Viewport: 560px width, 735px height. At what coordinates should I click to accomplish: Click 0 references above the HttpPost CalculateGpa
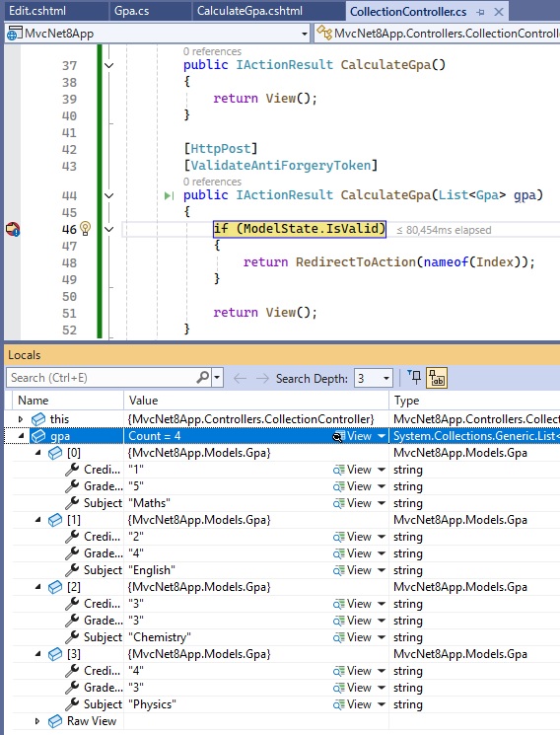tap(212, 182)
